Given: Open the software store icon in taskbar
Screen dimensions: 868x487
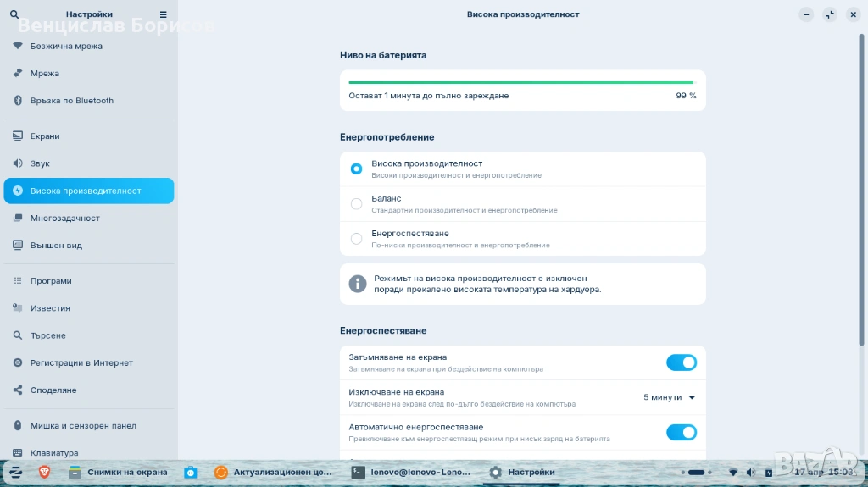Looking at the screenshot, I should [191, 472].
